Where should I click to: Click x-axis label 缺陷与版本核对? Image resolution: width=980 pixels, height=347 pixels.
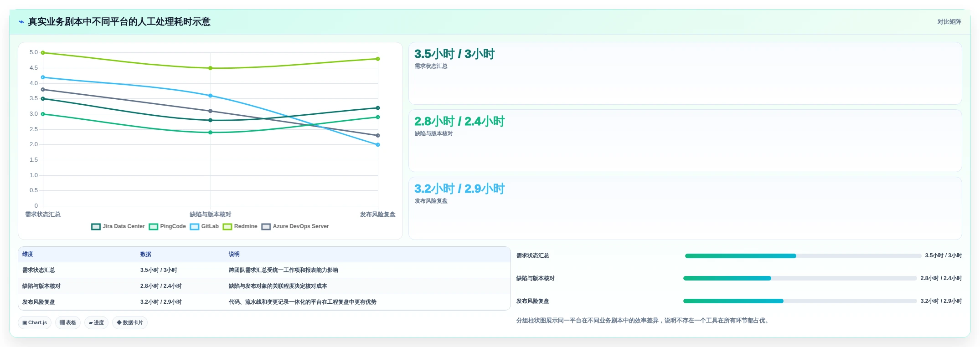point(210,214)
